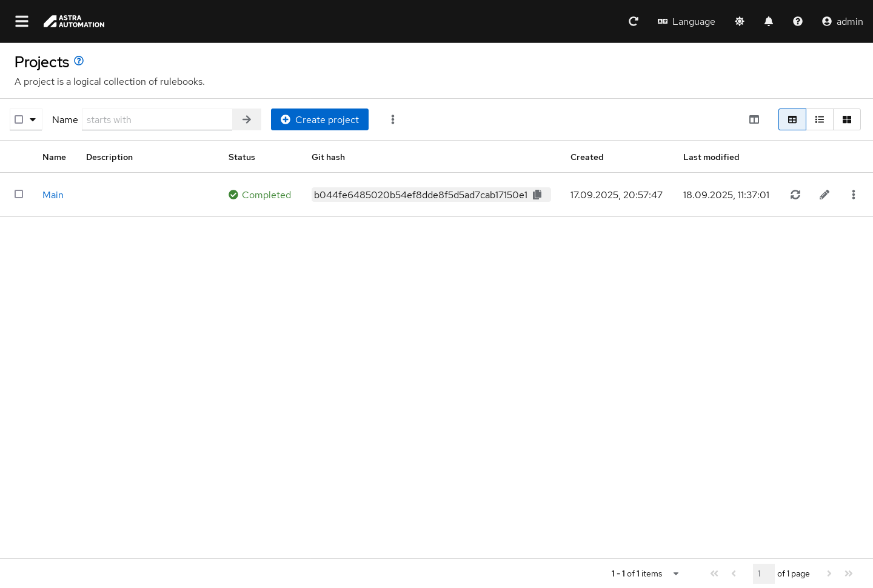Screen dimensions: 873x588
Task: Open the help question mark in header
Action: [798, 21]
